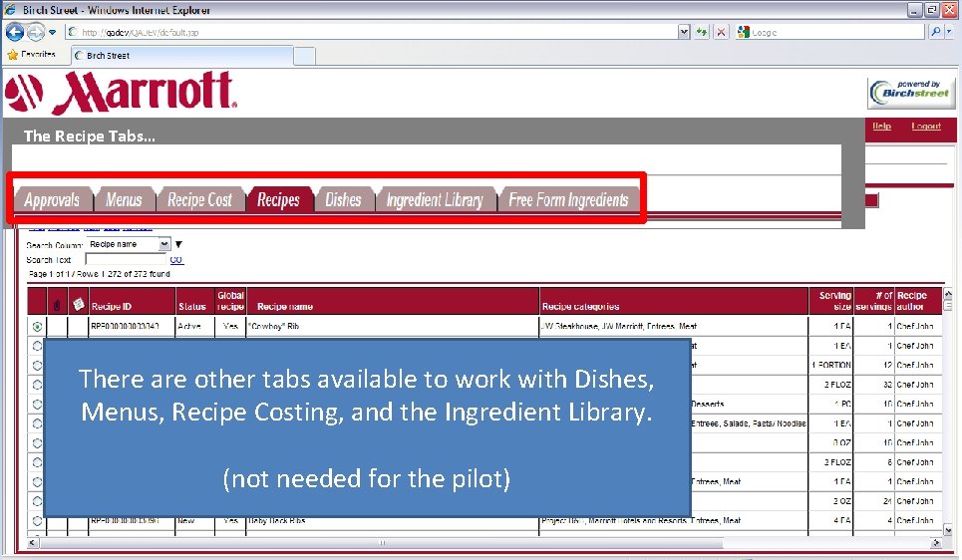This screenshot has height=560, width=962.
Task: Click the GO search link
Action: [x=176, y=259]
